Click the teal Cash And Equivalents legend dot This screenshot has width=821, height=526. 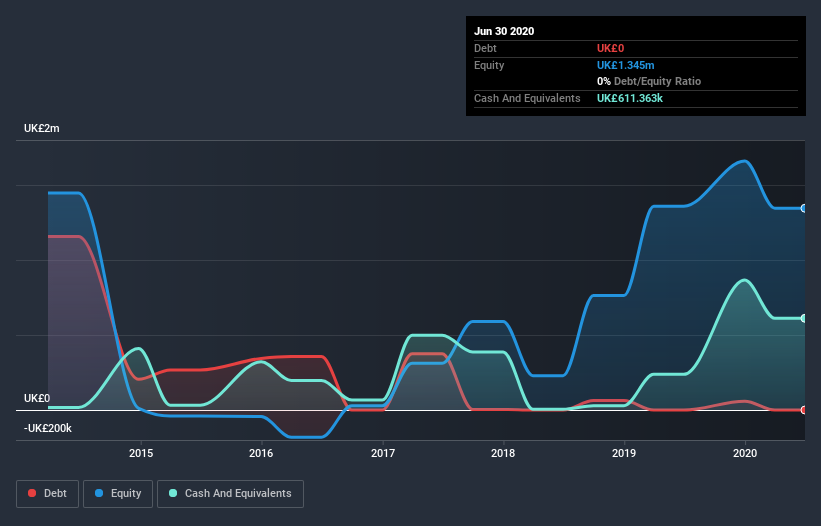click(173, 493)
